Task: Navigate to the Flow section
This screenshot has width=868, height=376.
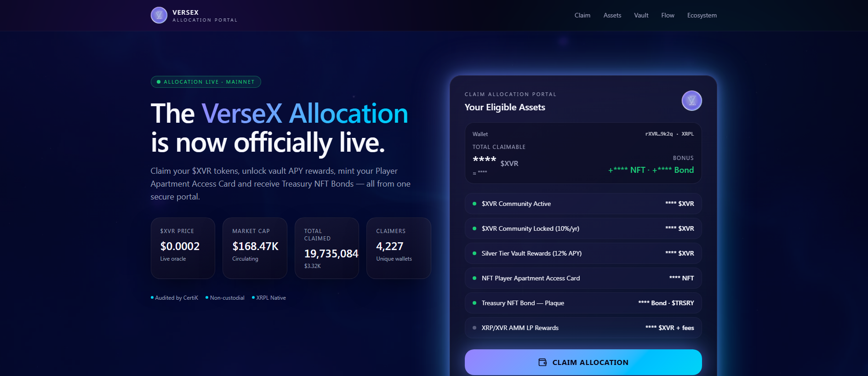Action: coord(668,15)
